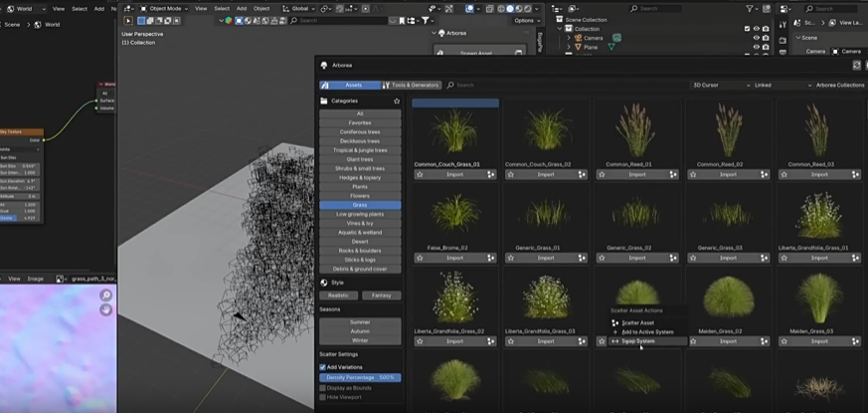Click the refresh icon in Arborea header
The height and width of the screenshot is (413, 868).
pos(857,65)
